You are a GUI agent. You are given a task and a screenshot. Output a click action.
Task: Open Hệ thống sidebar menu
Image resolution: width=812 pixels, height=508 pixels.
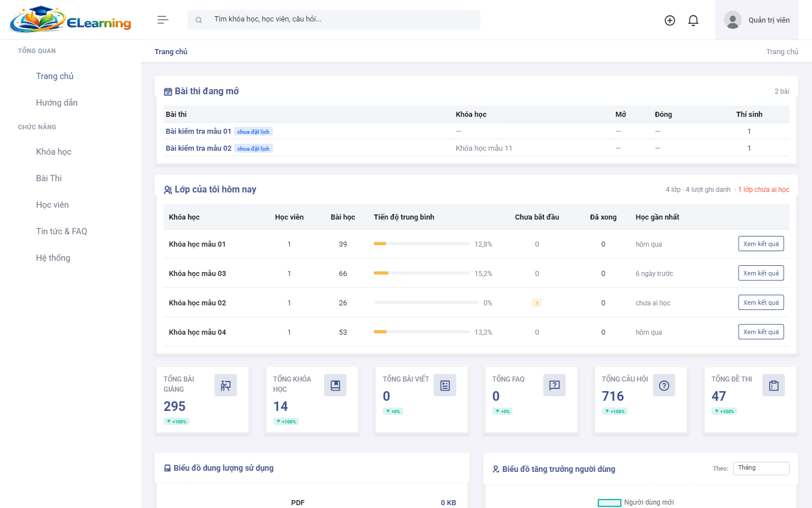53,258
